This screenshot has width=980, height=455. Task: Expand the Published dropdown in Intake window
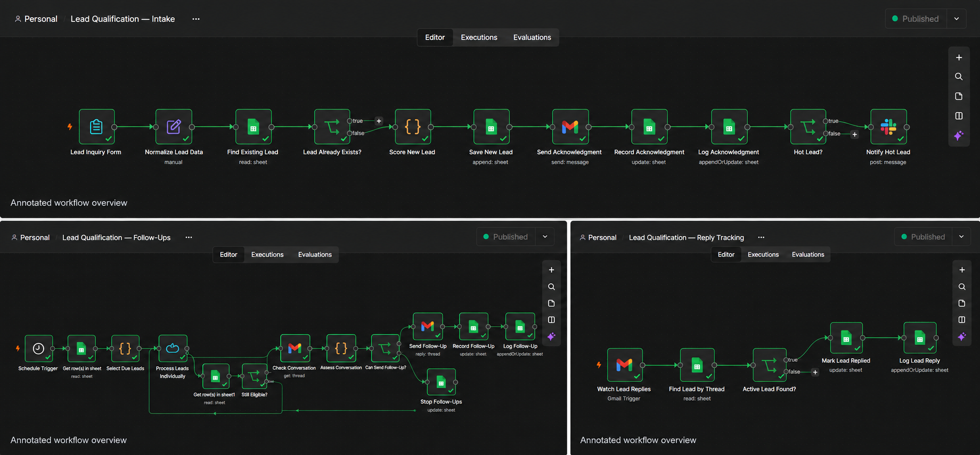957,19
